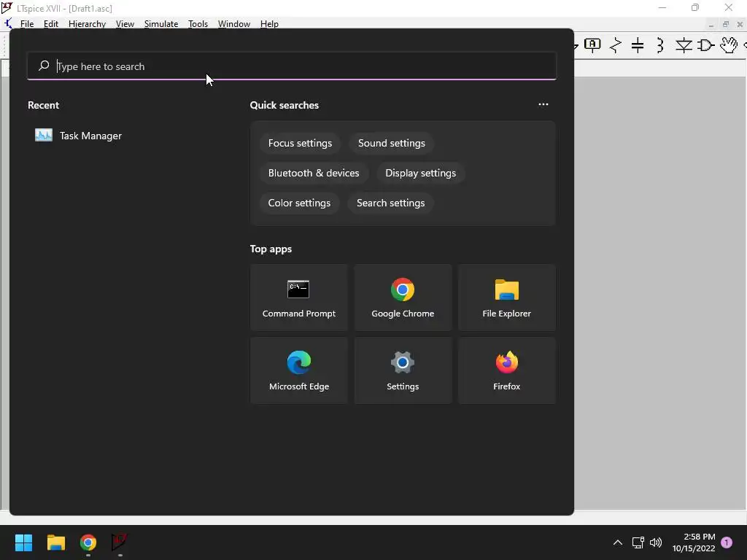Open the Simulate menu
The image size is (747, 560).
click(x=161, y=24)
